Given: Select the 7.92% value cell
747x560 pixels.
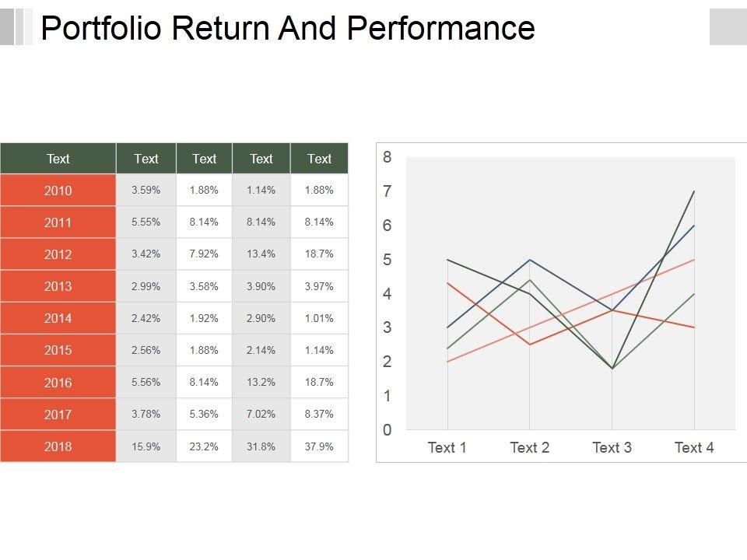Looking at the screenshot, I should [x=204, y=254].
